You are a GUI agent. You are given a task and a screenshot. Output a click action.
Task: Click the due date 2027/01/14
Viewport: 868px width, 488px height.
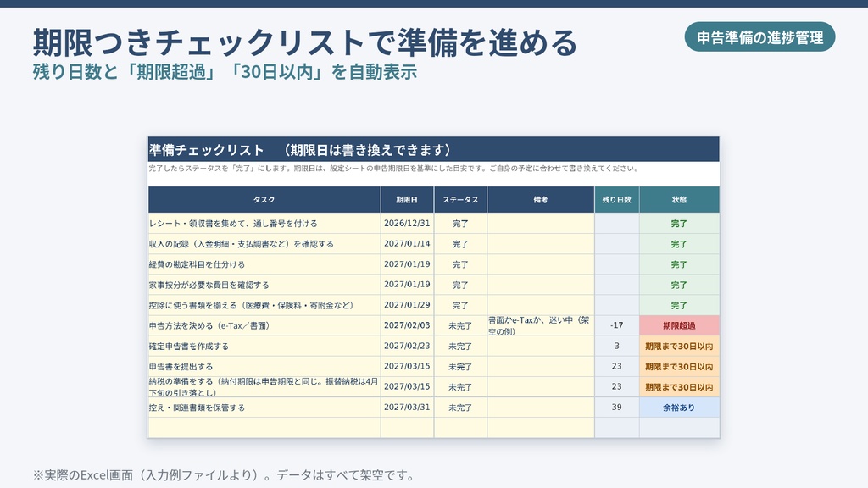407,243
